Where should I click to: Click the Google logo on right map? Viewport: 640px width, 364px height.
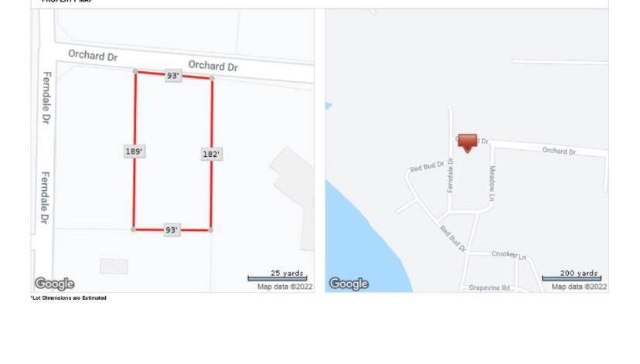tap(349, 284)
